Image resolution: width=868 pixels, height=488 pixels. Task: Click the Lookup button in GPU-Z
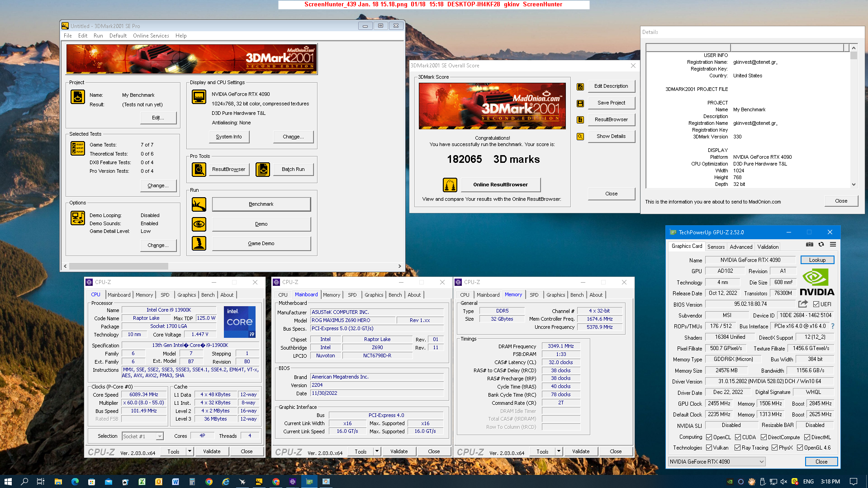pyautogui.click(x=817, y=260)
